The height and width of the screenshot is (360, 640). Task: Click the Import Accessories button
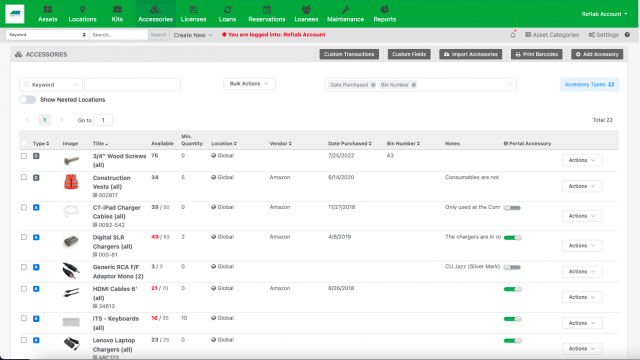[471, 54]
